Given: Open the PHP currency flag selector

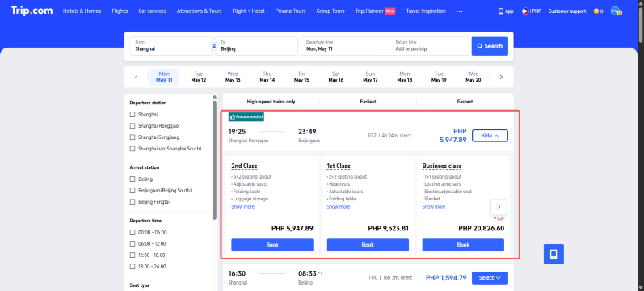Looking at the screenshot, I should tap(532, 11).
